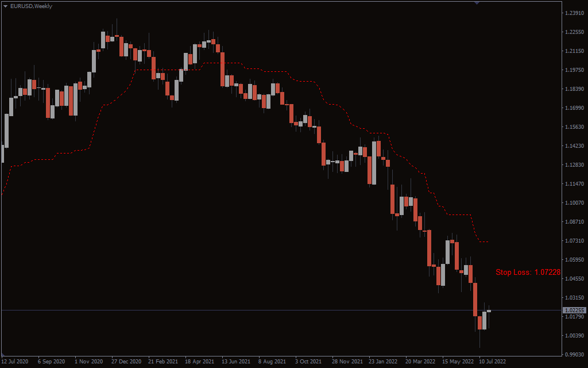Click the last candle on the chart
The width and height of the screenshot is (588, 368).
point(489,311)
